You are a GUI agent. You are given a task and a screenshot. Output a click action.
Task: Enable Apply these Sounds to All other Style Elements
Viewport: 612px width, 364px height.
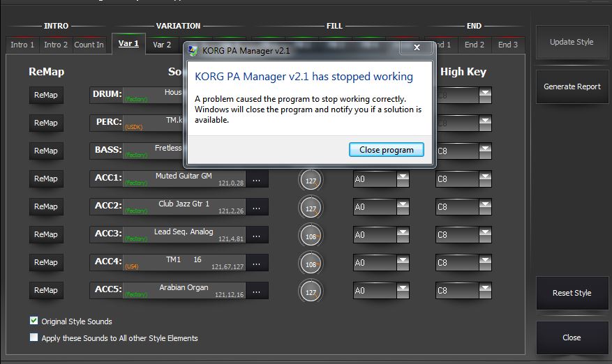(x=34, y=338)
